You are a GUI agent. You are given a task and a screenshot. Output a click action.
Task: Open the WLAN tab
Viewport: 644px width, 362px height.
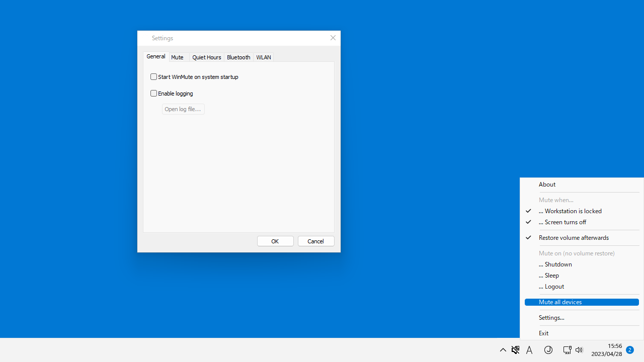(264, 57)
